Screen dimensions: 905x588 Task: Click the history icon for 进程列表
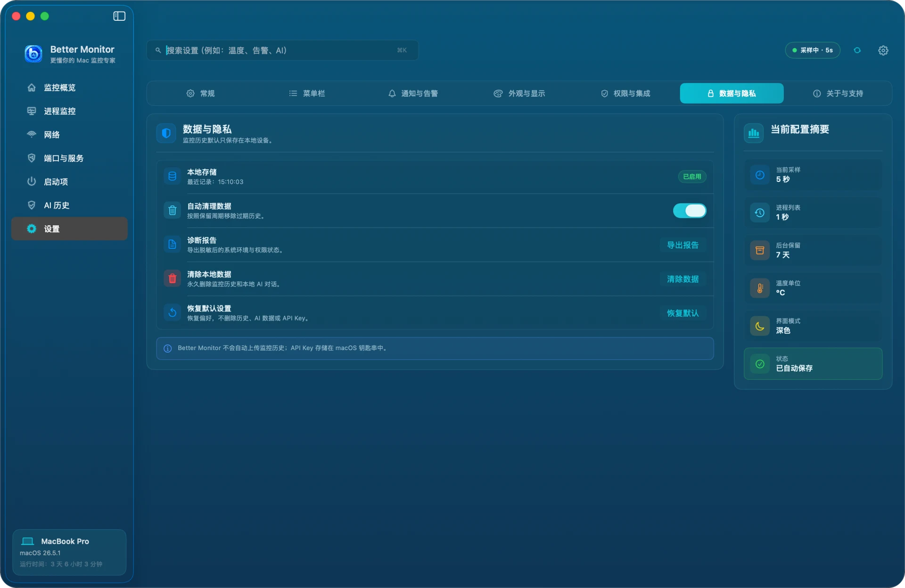pyautogui.click(x=760, y=212)
